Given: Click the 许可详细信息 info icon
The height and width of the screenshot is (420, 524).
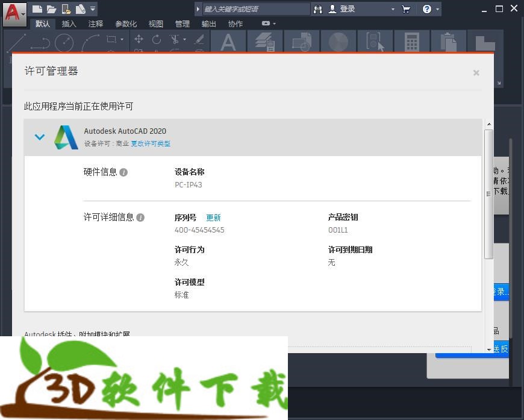Looking at the screenshot, I should (140, 218).
